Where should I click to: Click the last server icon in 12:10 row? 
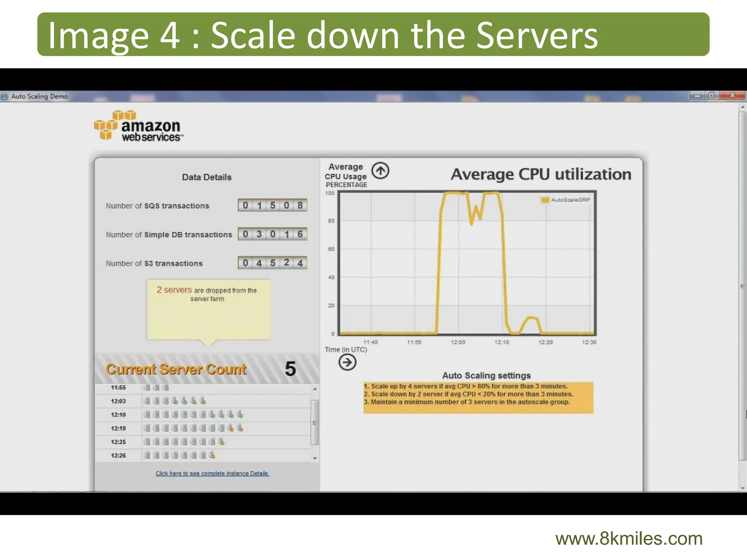(x=240, y=415)
